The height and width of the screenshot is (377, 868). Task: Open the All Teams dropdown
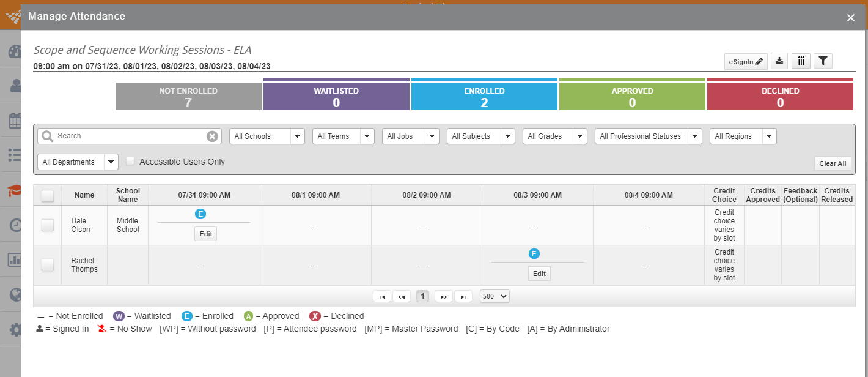click(x=344, y=136)
